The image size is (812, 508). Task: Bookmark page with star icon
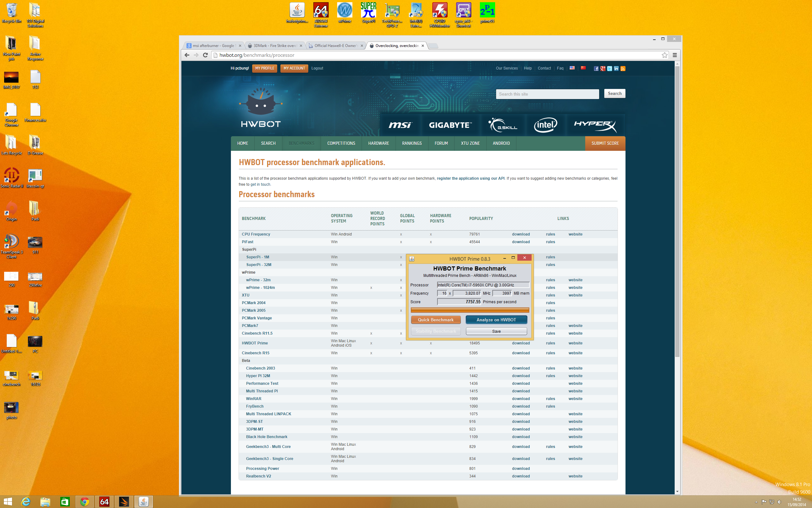665,55
